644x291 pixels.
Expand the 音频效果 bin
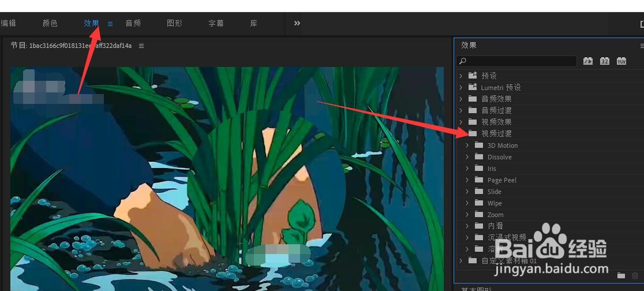(461, 99)
